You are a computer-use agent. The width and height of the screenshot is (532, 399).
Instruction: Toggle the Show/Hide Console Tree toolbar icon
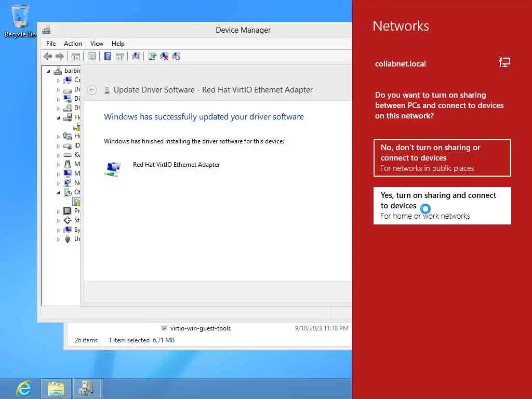76,56
